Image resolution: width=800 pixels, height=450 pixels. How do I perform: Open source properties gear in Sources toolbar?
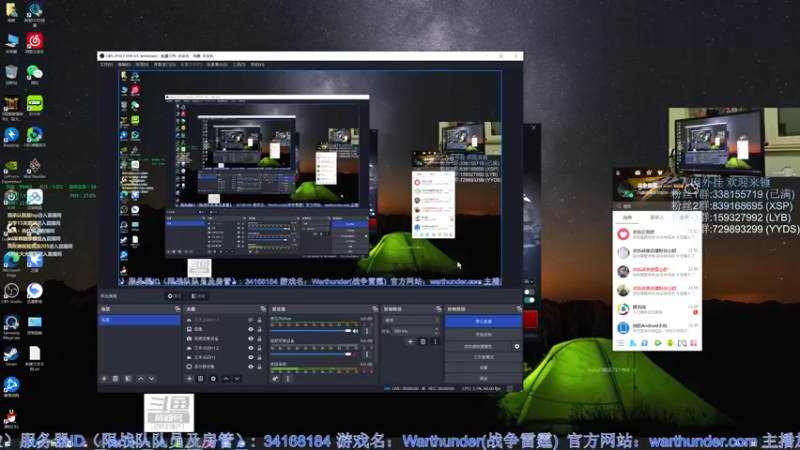(x=213, y=379)
